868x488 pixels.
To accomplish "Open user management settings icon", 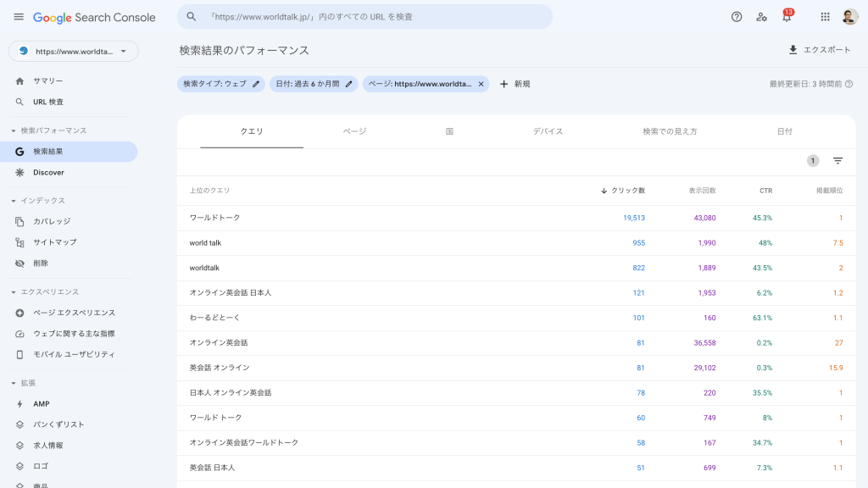I will (761, 17).
